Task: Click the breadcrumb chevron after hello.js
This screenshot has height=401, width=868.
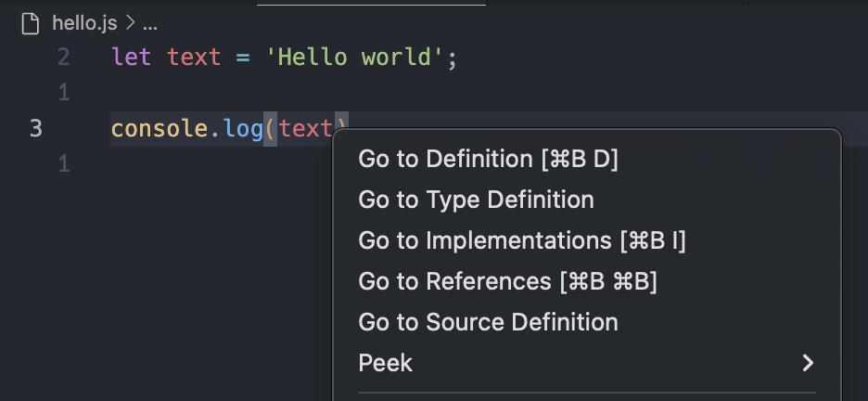Action: (130, 23)
